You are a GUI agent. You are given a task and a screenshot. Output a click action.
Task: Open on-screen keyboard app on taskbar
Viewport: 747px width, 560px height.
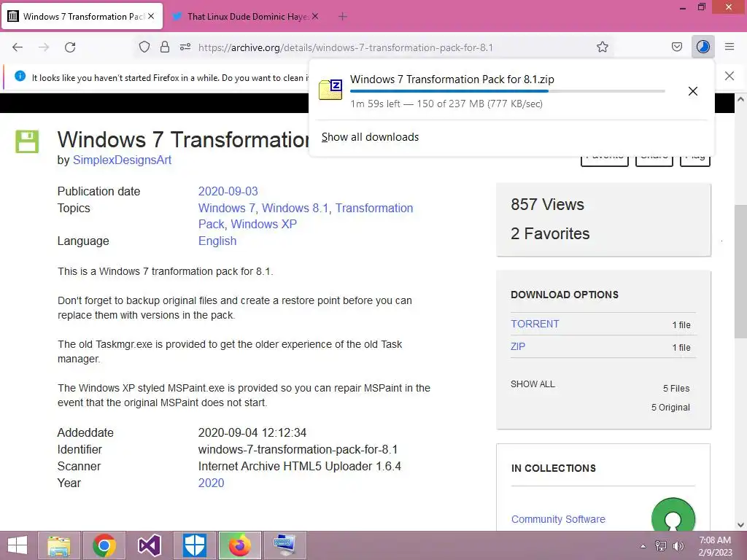pyautogui.click(x=285, y=545)
